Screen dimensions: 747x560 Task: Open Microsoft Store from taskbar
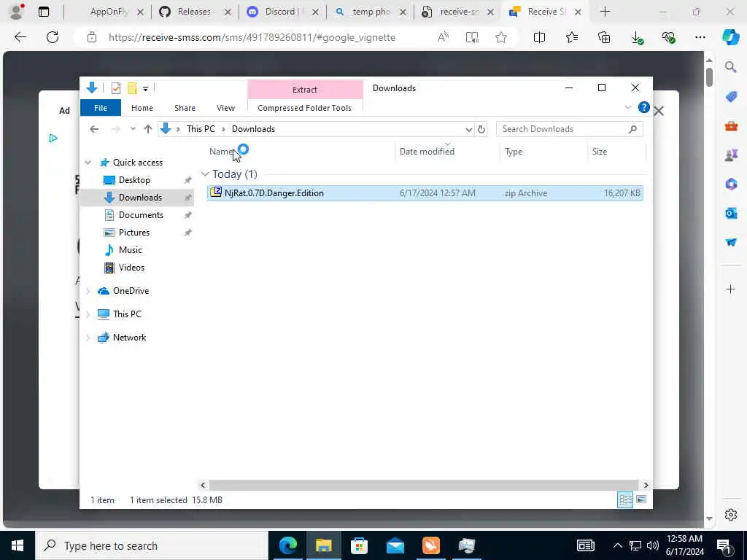pyautogui.click(x=359, y=545)
